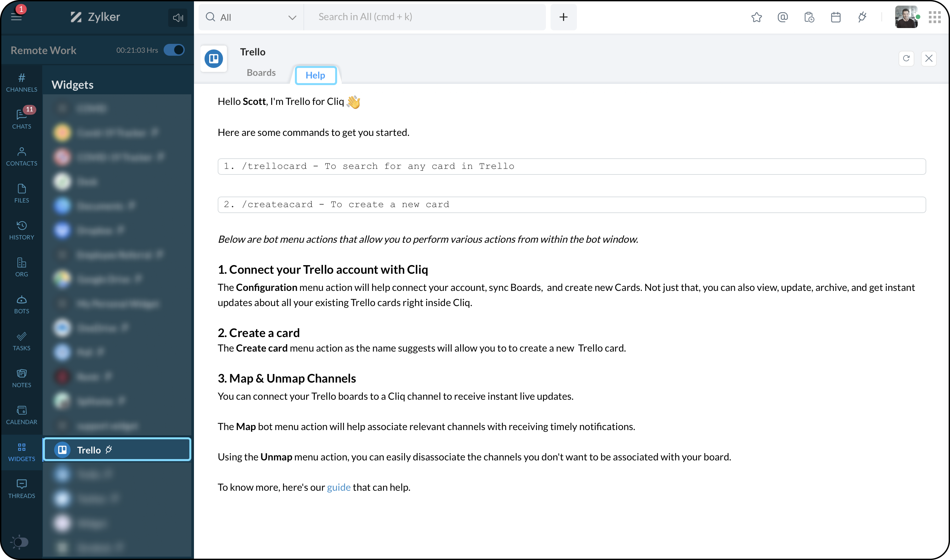The height and width of the screenshot is (560, 950).
Task: Open the user profile avatar
Action: 906,17
